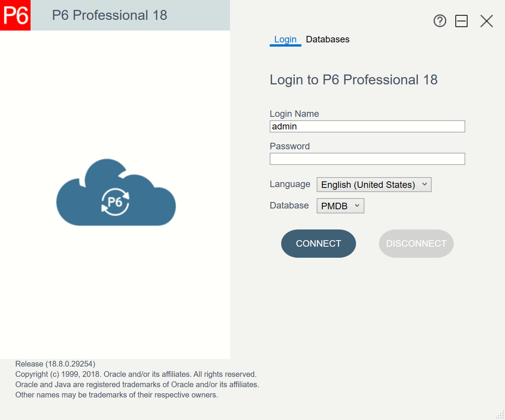
Task: Click the DISCONNECT button
Action: click(416, 243)
